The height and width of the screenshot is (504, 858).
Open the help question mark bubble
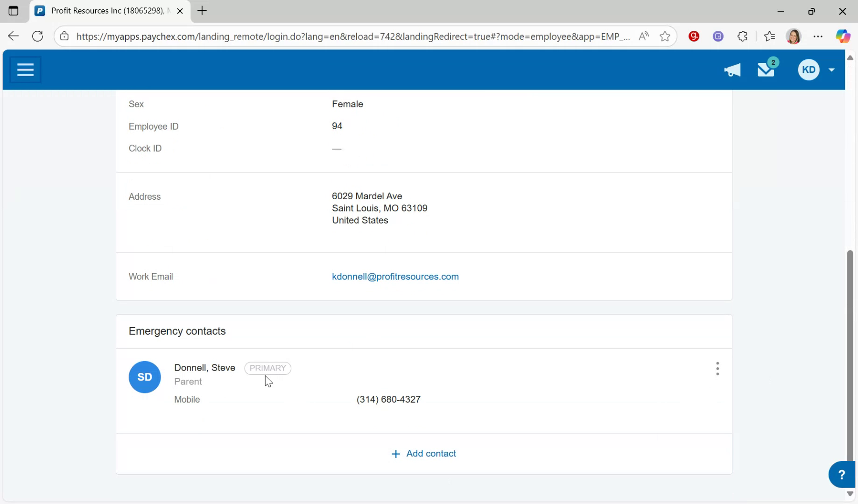(842, 474)
